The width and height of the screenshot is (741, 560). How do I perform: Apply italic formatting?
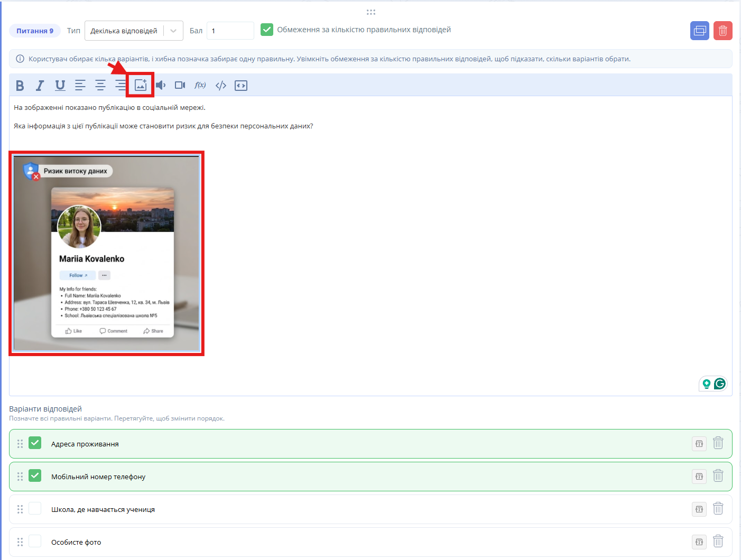point(40,85)
